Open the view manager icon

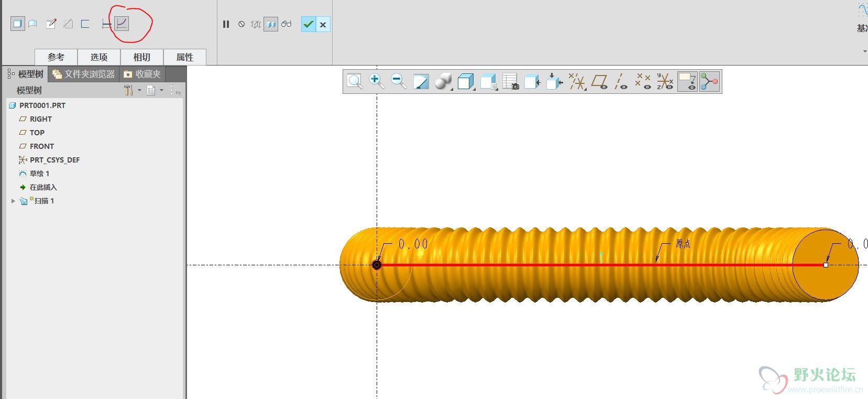click(488, 82)
